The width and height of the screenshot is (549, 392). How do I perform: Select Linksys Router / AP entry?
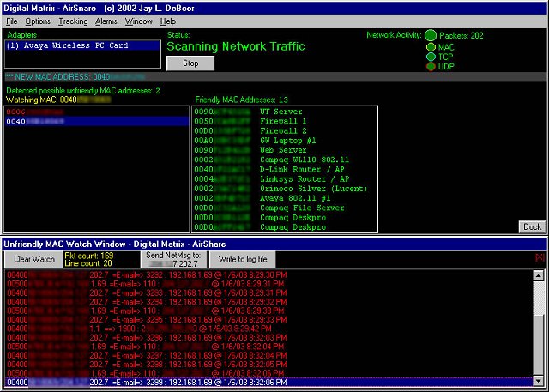284,179
